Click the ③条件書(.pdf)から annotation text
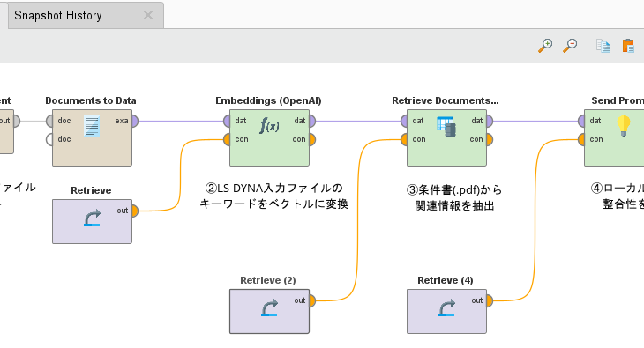Screen dimensions: 644x348 [x=454, y=189]
